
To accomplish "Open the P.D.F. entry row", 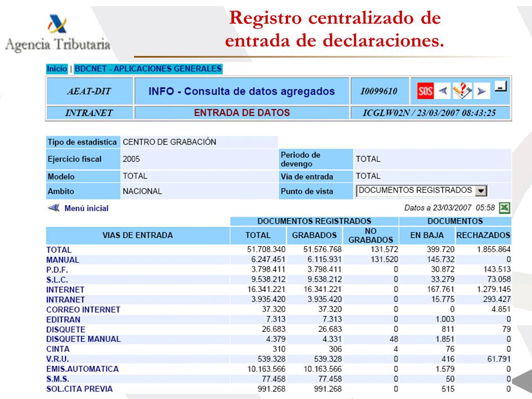I will [57, 270].
